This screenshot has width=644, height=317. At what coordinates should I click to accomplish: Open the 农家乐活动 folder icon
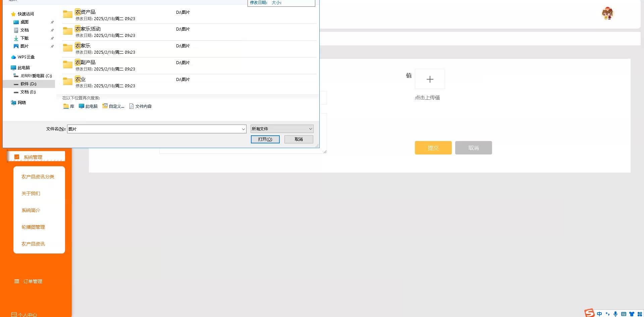pos(68,31)
